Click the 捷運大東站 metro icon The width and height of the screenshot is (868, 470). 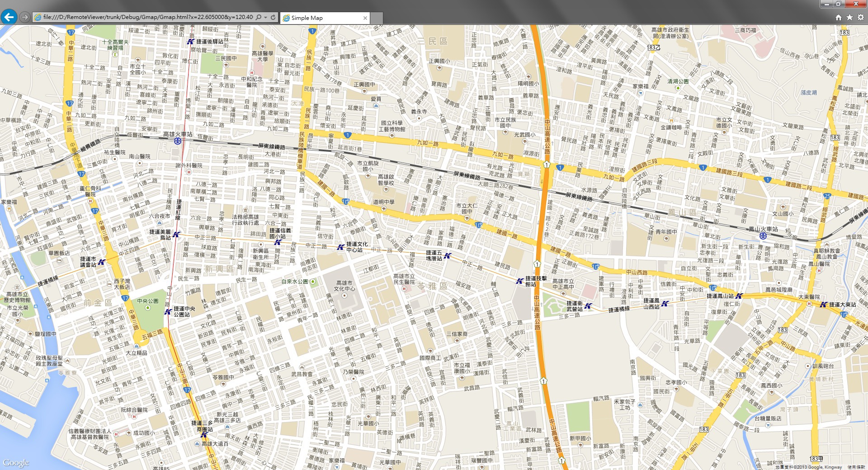click(x=824, y=305)
